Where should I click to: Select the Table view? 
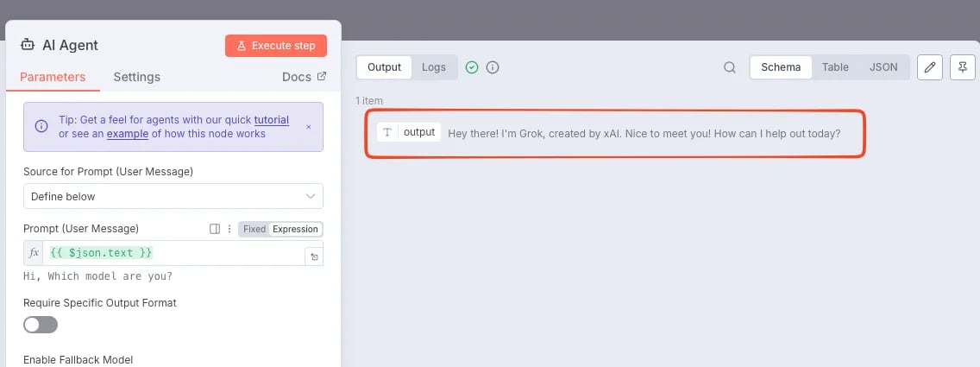[x=835, y=66]
